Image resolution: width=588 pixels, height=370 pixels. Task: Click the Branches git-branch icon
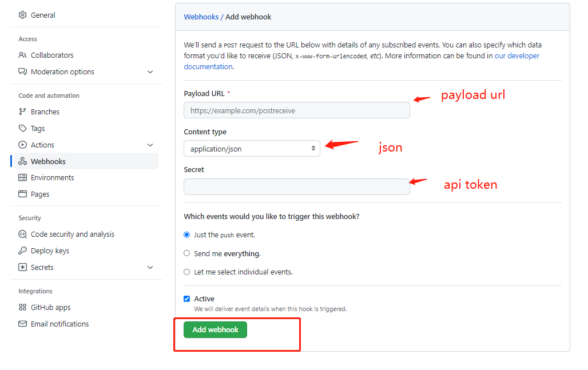coord(23,112)
